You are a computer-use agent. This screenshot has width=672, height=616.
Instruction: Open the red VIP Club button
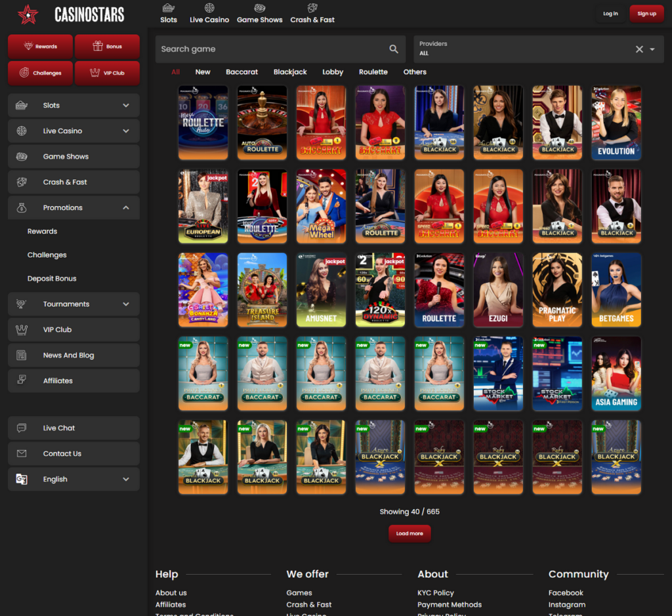pos(107,73)
